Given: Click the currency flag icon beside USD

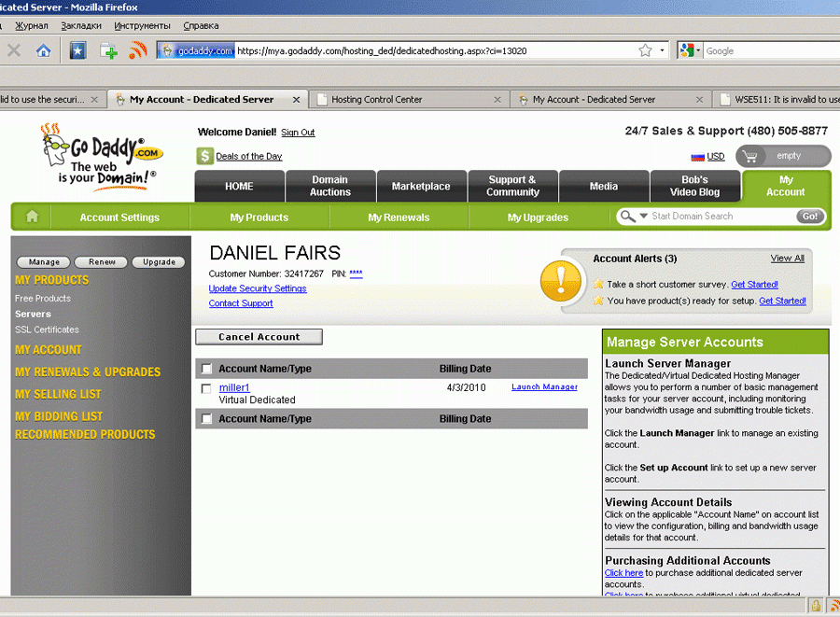Looking at the screenshot, I should click(697, 157).
